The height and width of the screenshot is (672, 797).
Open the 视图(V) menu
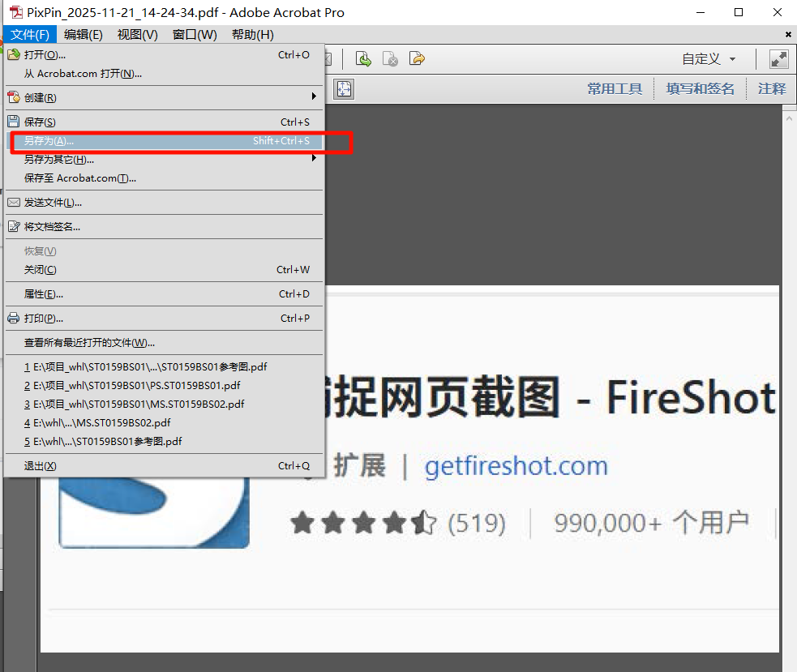point(137,35)
